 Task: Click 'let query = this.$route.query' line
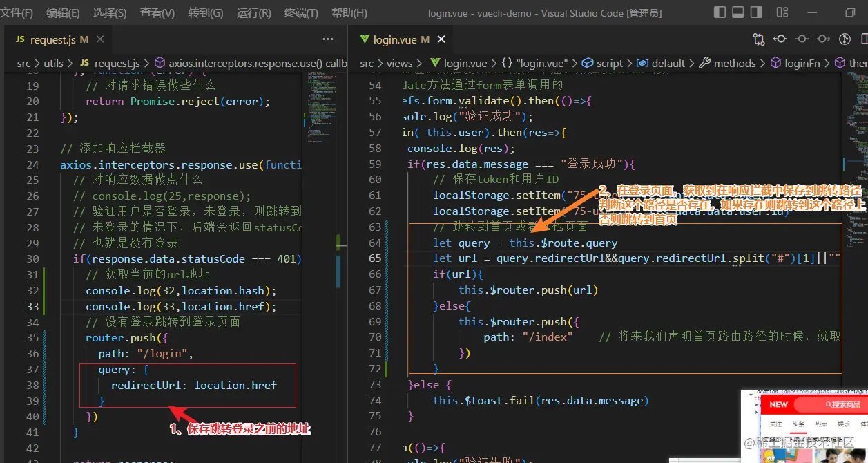click(x=525, y=243)
